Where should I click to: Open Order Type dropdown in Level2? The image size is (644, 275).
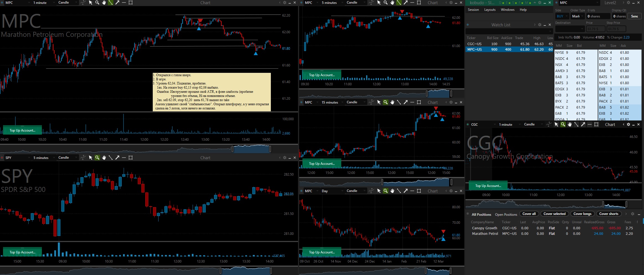[x=577, y=16]
